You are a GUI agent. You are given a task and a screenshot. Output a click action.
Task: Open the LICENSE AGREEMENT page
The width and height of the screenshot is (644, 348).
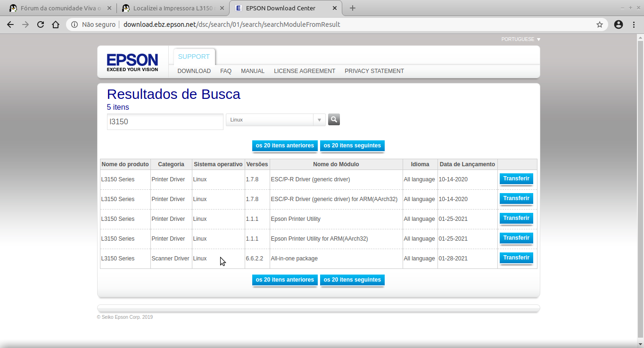[x=305, y=71]
